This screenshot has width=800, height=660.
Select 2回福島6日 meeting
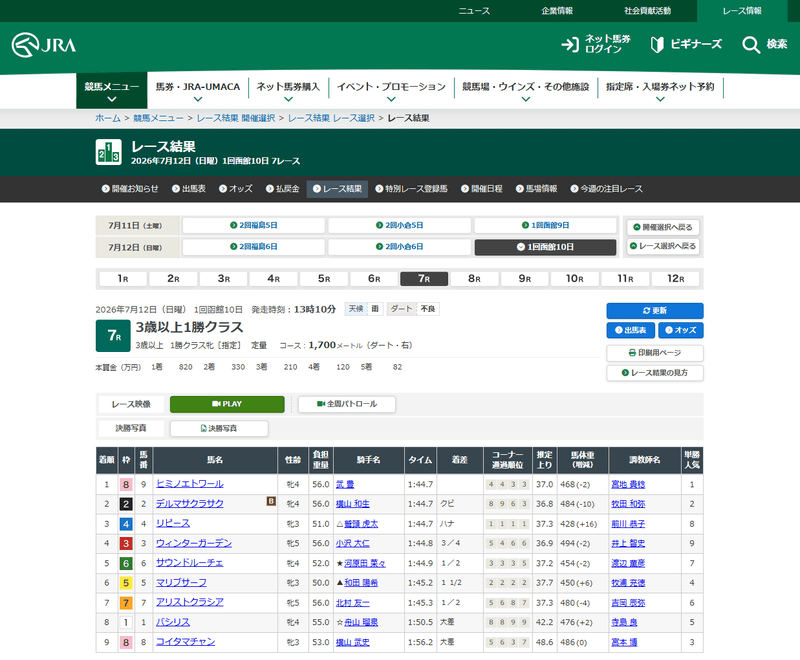[254, 247]
